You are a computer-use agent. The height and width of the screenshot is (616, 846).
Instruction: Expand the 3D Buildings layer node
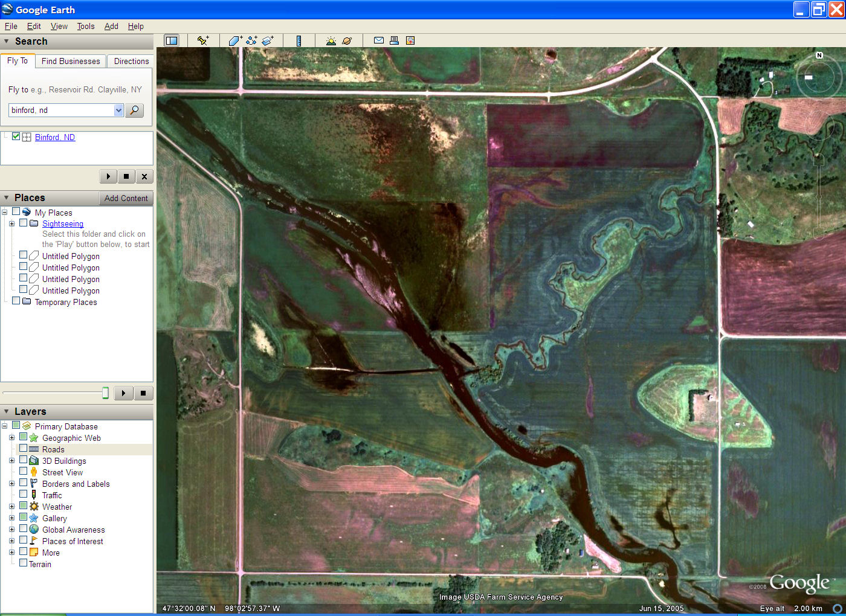[11, 461]
